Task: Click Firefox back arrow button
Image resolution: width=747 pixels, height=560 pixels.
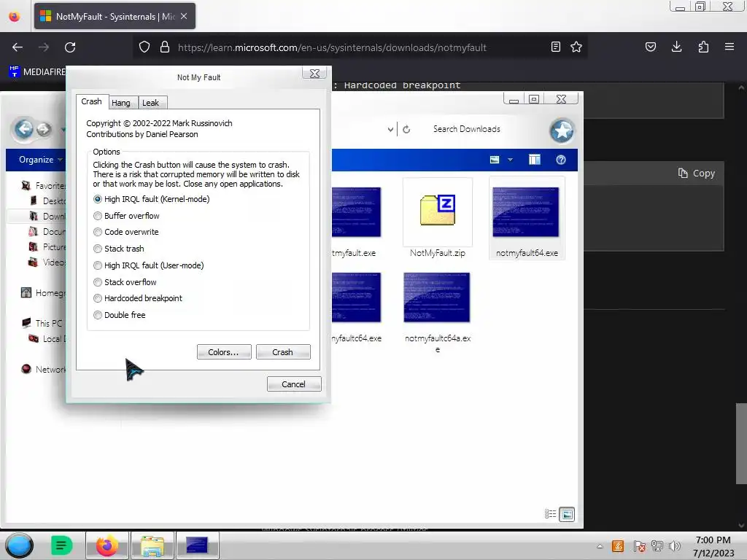Action: coord(18,47)
